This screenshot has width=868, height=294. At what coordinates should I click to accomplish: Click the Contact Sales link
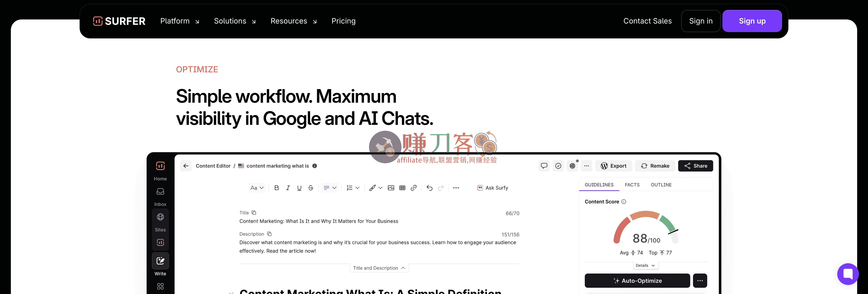(x=647, y=21)
